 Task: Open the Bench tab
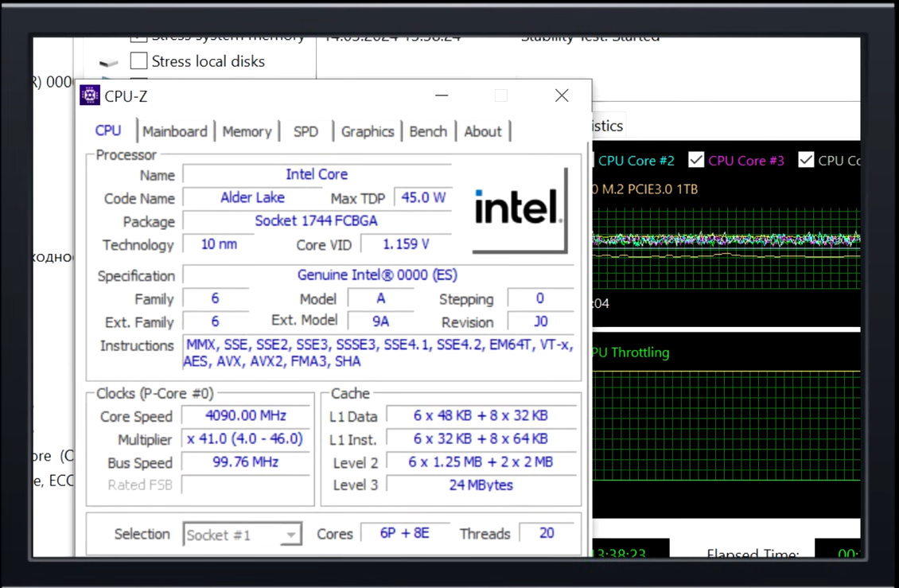[x=428, y=131]
